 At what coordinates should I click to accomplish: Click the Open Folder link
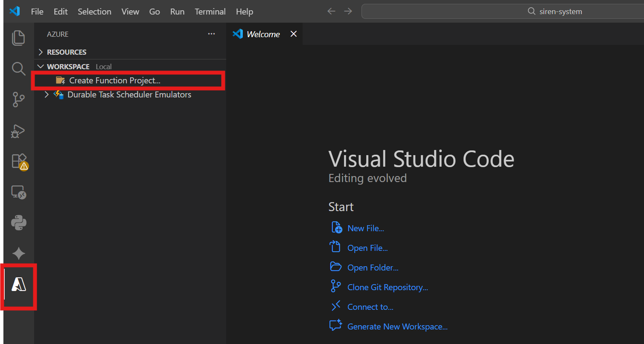pos(373,268)
